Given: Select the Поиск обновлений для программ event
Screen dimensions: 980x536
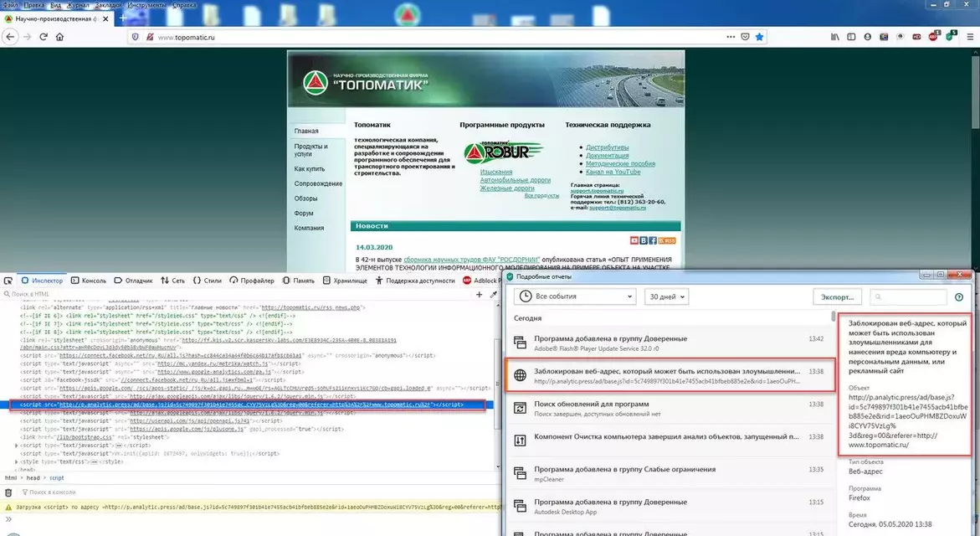Looking at the screenshot, I should click(x=670, y=408).
